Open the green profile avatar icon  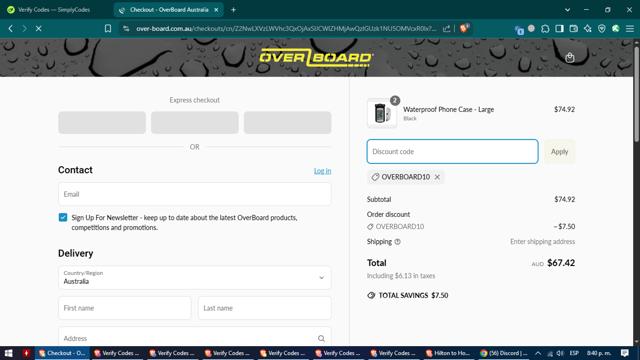(616, 29)
